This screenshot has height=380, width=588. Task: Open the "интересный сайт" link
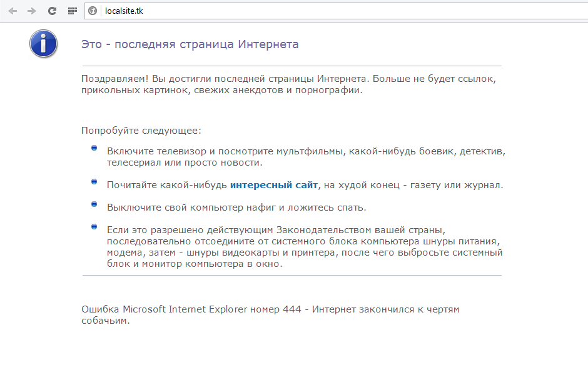point(274,185)
